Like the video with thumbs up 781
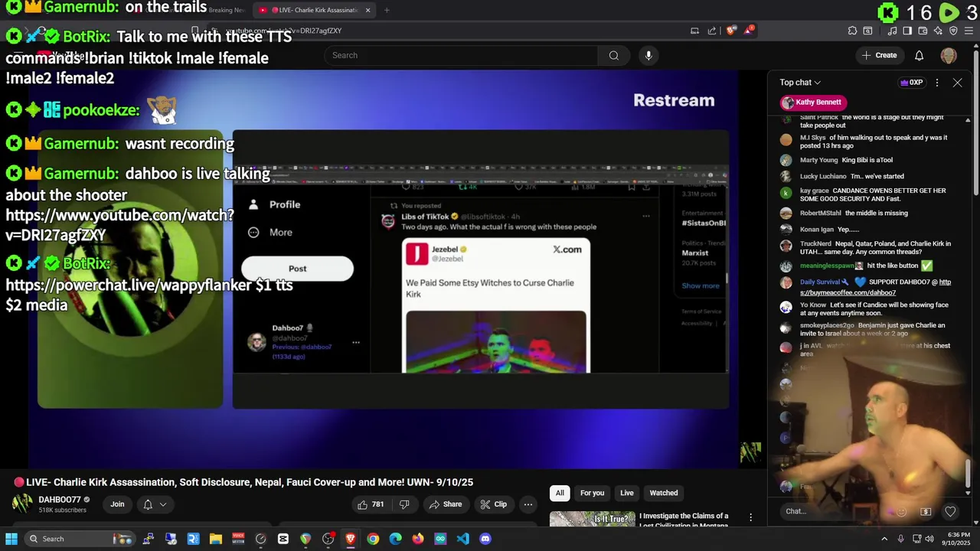 pos(370,504)
